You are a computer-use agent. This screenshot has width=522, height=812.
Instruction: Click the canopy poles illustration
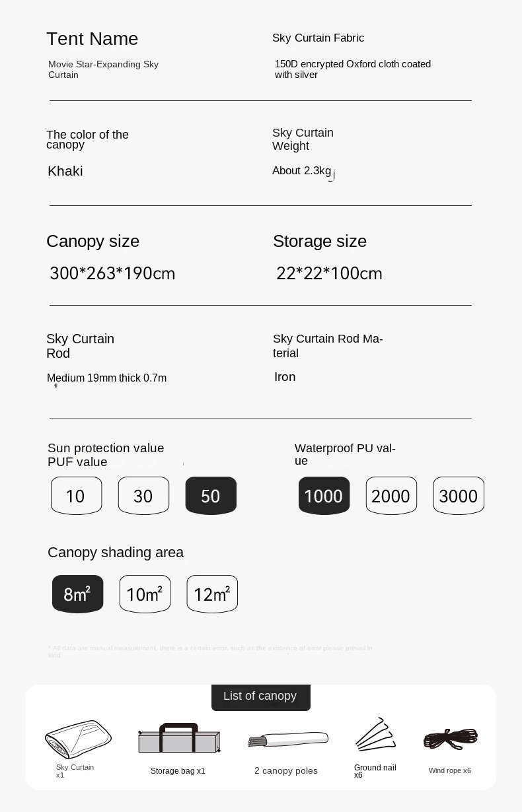(x=287, y=739)
